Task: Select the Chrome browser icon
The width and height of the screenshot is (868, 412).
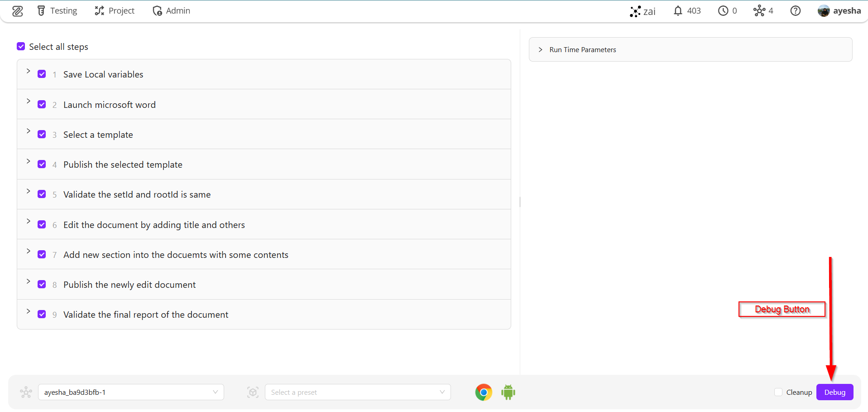Action: (484, 392)
